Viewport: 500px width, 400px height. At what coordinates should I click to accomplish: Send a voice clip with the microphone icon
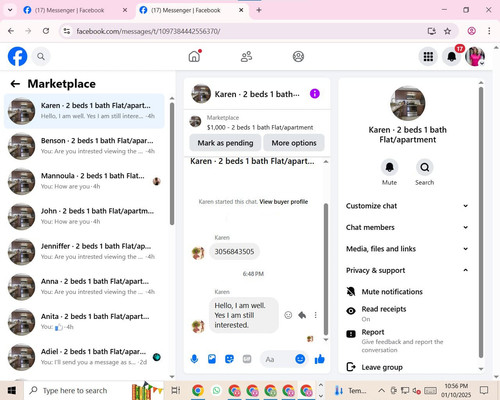pos(194,359)
